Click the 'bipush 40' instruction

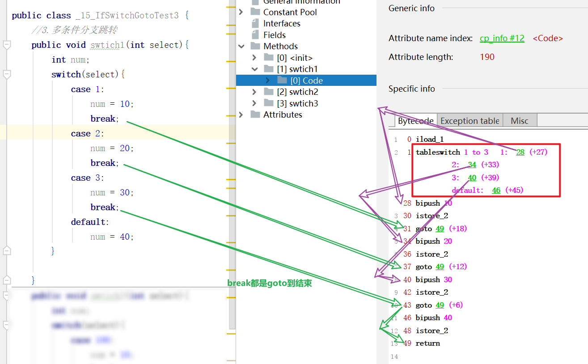pyautogui.click(x=434, y=317)
